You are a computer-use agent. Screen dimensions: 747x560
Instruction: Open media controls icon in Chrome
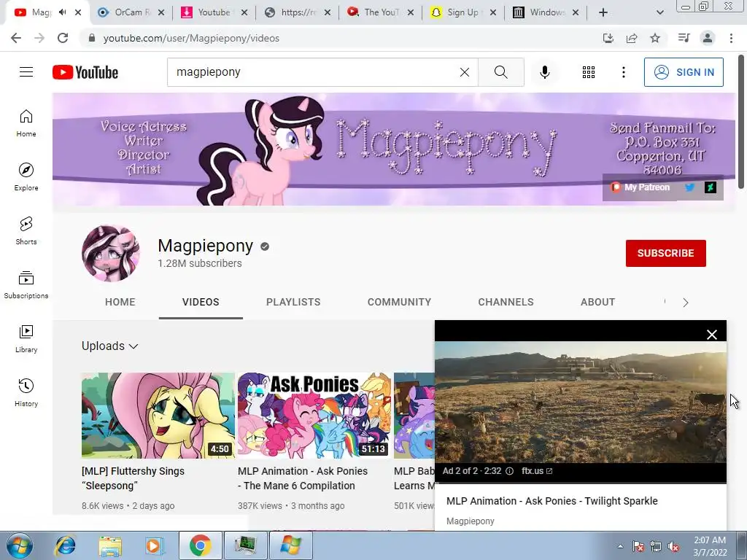tap(684, 38)
